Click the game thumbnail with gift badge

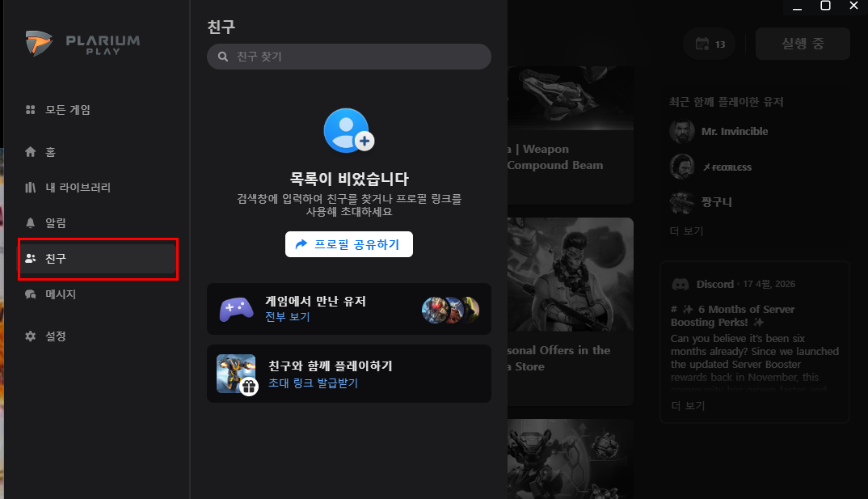236,374
